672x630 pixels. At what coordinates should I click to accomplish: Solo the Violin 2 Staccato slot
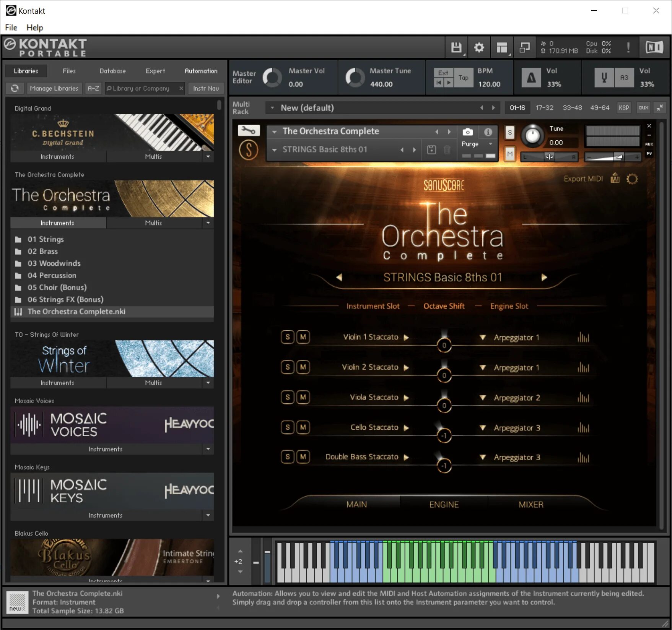click(x=288, y=367)
